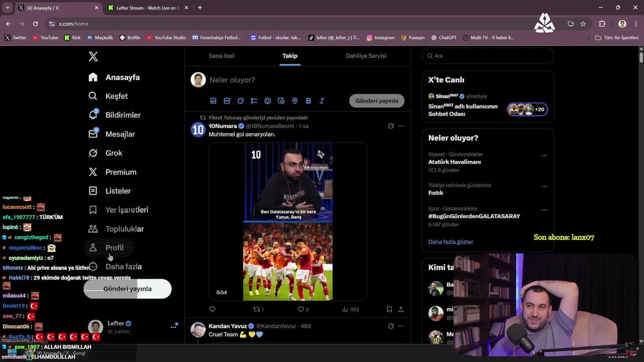The width and height of the screenshot is (644, 362).
Task: Open Grok from the sidebar
Action: point(105,153)
